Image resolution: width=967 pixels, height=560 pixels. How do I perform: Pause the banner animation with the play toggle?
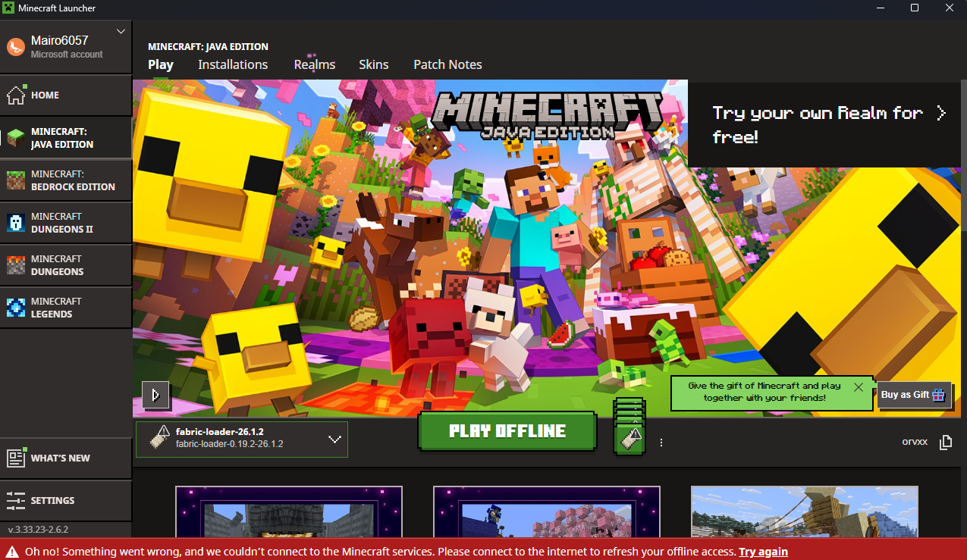pyautogui.click(x=156, y=395)
